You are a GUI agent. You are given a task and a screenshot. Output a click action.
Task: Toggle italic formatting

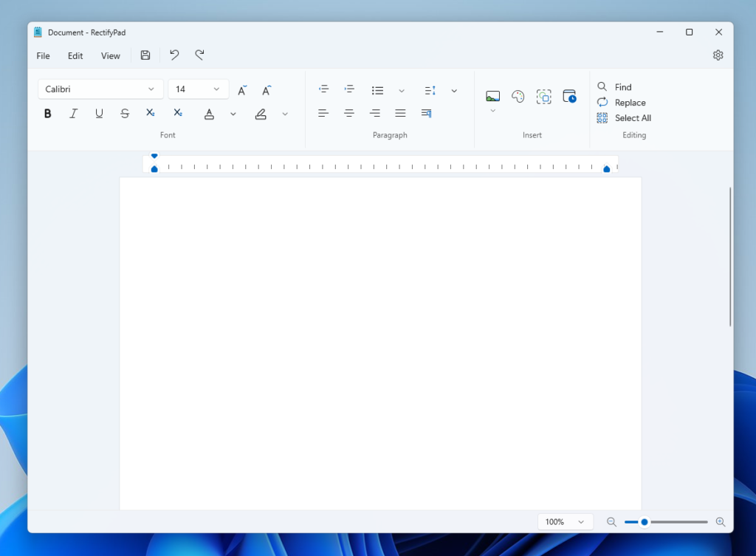click(x=74, y=114)
